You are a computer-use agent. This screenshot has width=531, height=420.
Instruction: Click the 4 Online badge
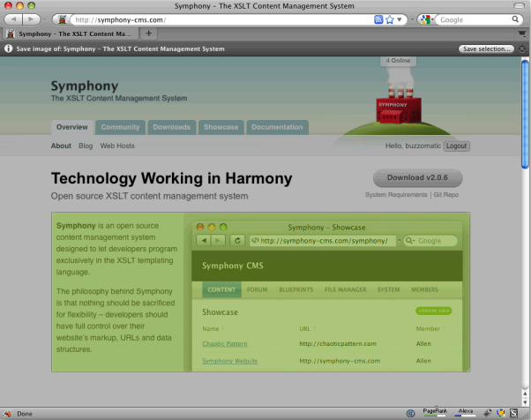(x=398, y=61)
